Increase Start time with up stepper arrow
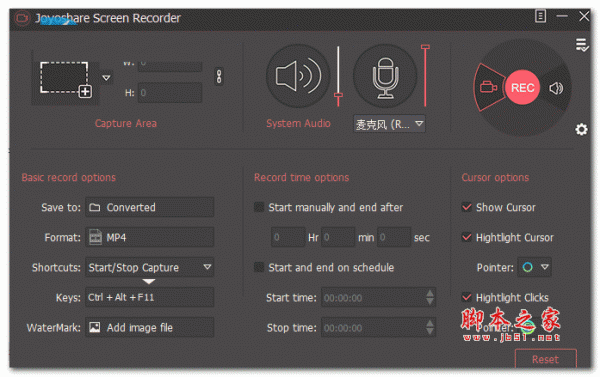The width and height of the screenshot is (600, 377). pyautogui.click(x=430, y=293)
